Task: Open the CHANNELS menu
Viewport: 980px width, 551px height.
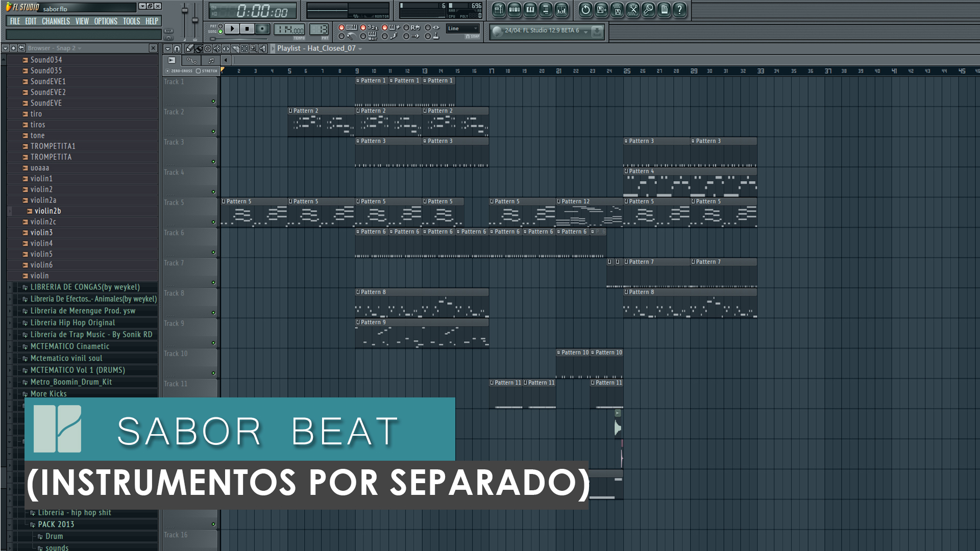Action: (x=56, y=21)
